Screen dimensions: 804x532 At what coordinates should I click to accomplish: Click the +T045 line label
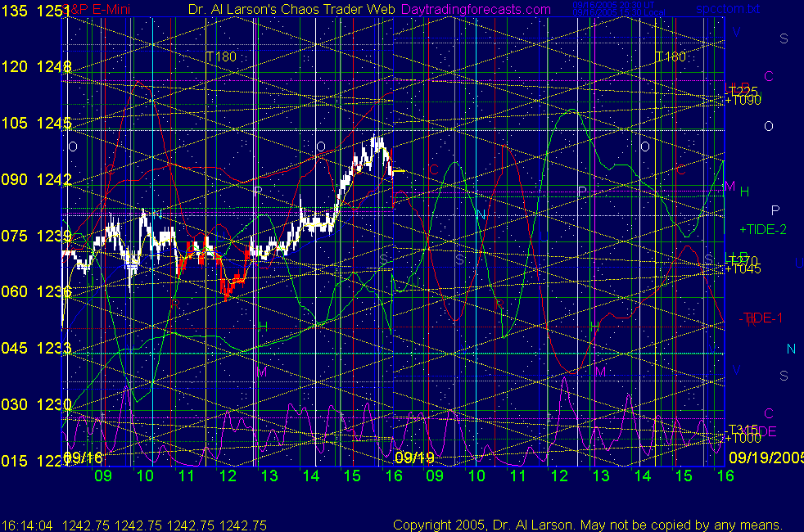[x=743, y=268]
